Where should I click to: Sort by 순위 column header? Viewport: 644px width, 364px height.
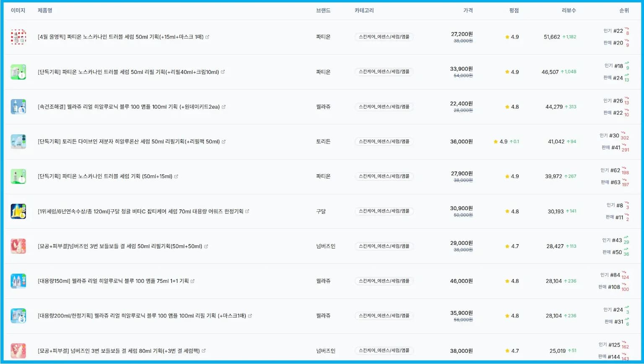tap(624, 10)
